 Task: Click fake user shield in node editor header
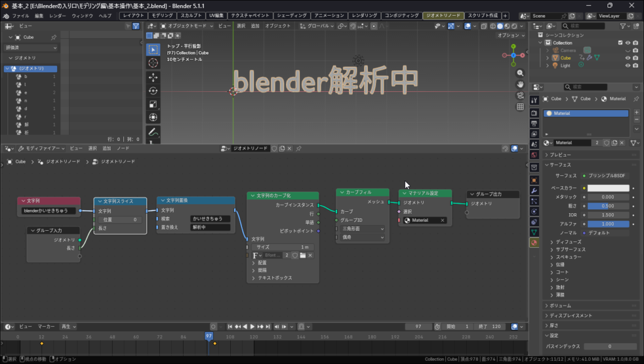[x=274, y=148]
